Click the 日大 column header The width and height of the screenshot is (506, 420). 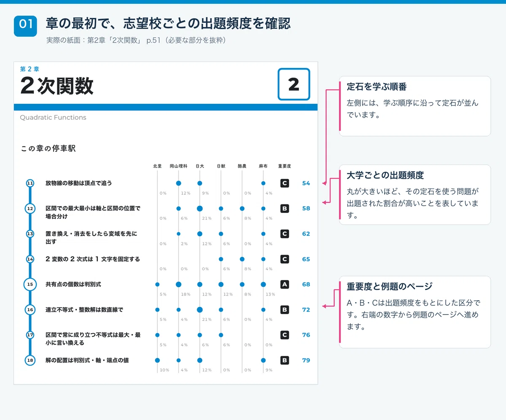pos(200,166)
